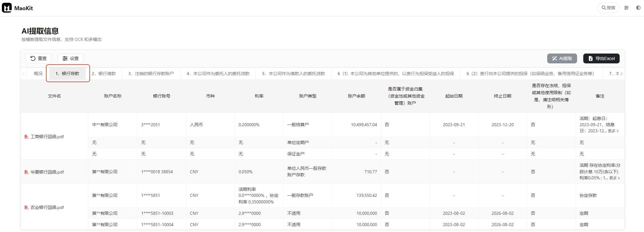Click PDF icon next to 华夏银行回函.pdf
644x232 pixels.
27,172
